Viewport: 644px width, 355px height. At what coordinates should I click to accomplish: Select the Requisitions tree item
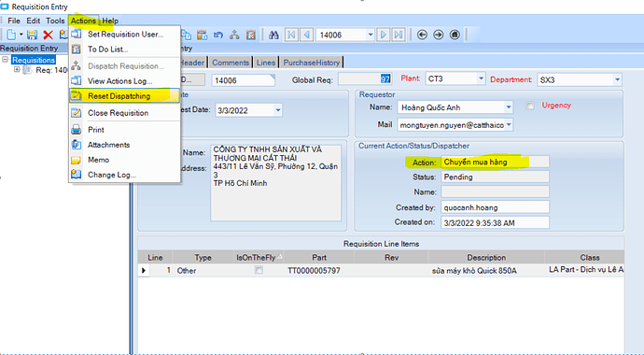point(34,60)
